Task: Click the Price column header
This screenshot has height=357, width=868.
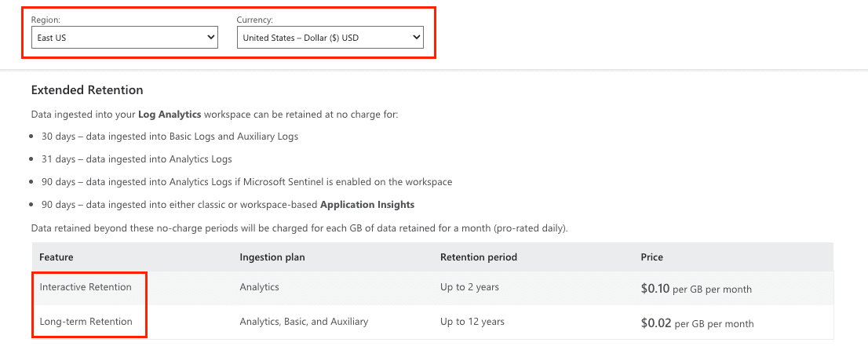Action: 652,257
